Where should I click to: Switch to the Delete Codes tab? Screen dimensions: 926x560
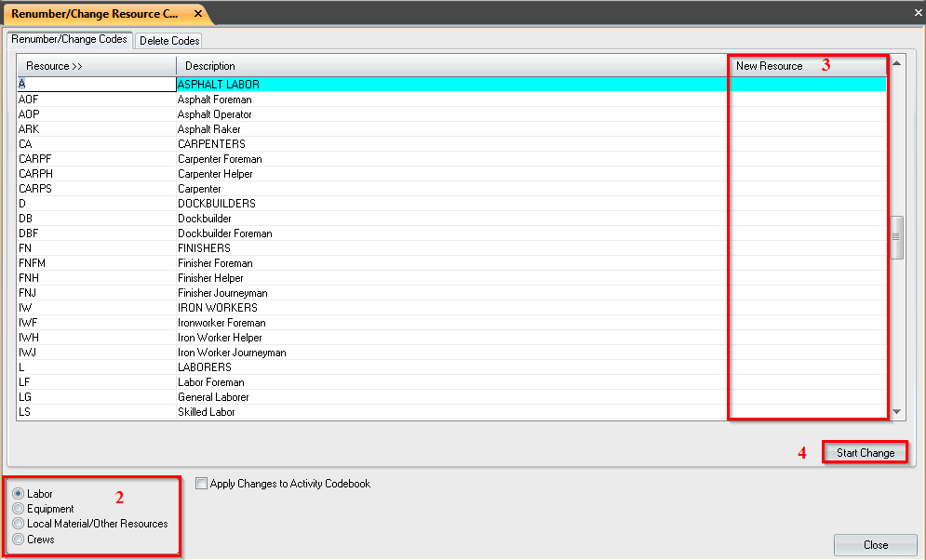(x=169, y=41)
